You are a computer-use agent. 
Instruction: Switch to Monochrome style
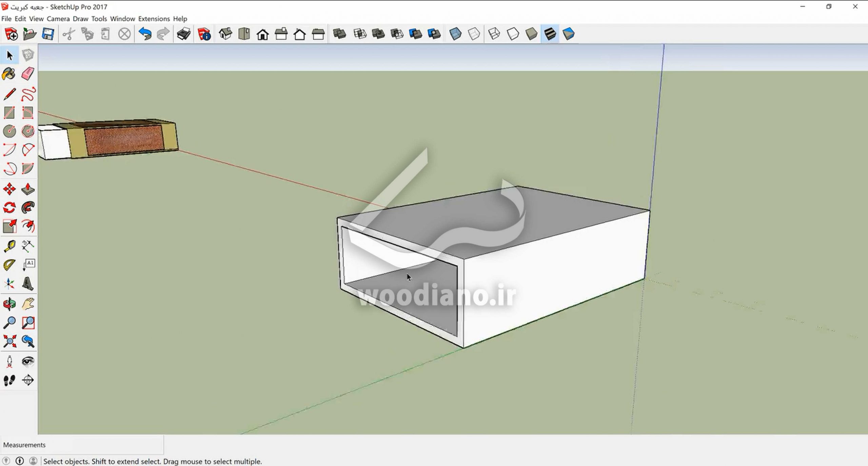pyautogui.click(x=569, y=34)
